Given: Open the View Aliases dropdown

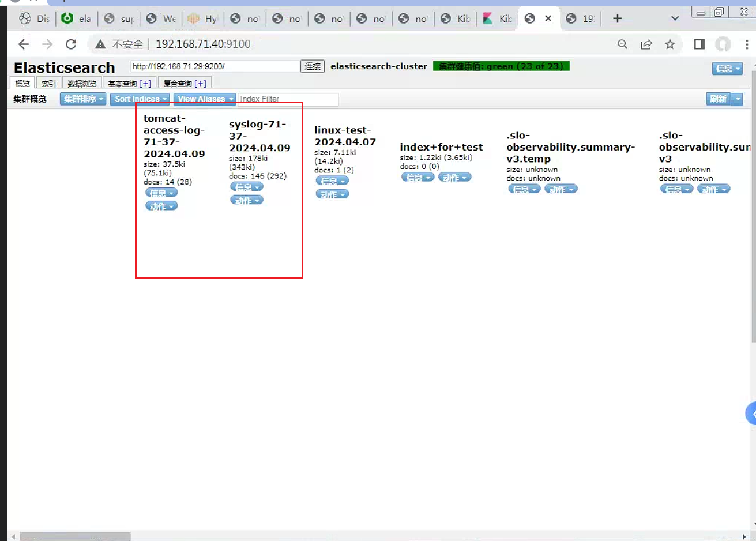Looking at the screenshot, I should click(x=205, y=99).
